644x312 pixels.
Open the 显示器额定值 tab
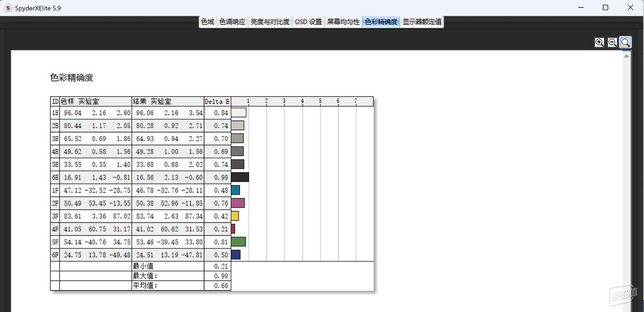coord(422,22)
